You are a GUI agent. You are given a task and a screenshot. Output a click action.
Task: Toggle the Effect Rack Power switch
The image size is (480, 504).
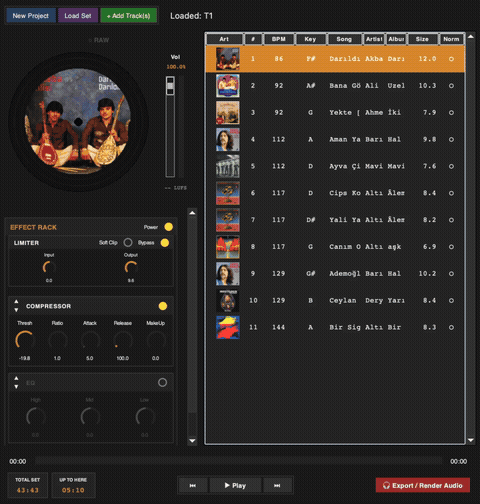click(x=169, y=227)
